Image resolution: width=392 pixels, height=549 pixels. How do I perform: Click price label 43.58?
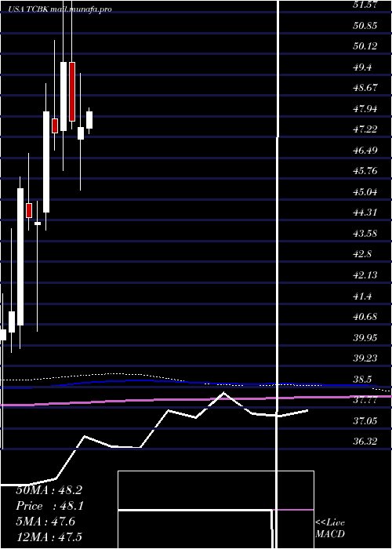[x=366, y=234]
